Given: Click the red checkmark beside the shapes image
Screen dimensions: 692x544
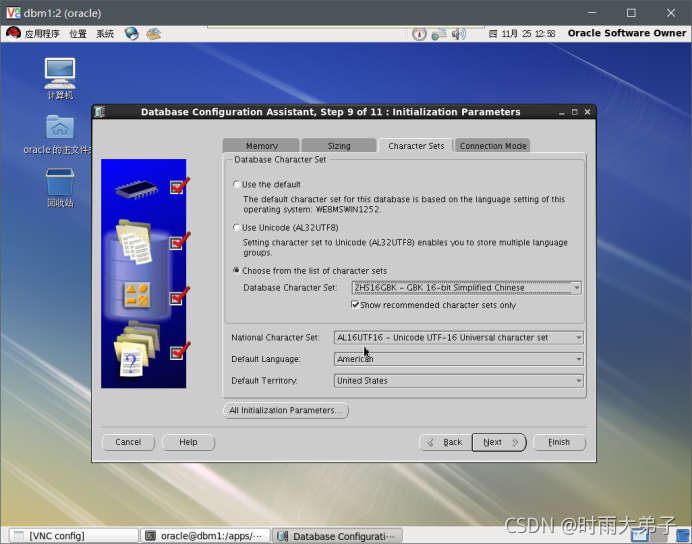Looking at the screenshot, I should click(179, 296).
